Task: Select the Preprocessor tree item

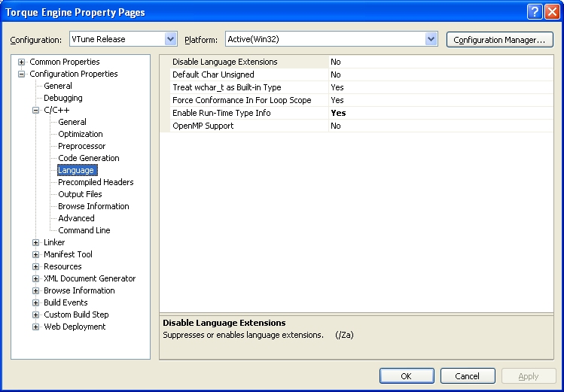Action: coord(81,146)
